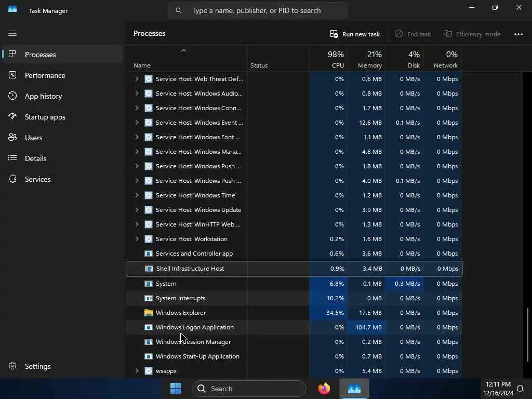Click the Task Manager search field
The image size is (532, 399).
(x=258, y=10)
